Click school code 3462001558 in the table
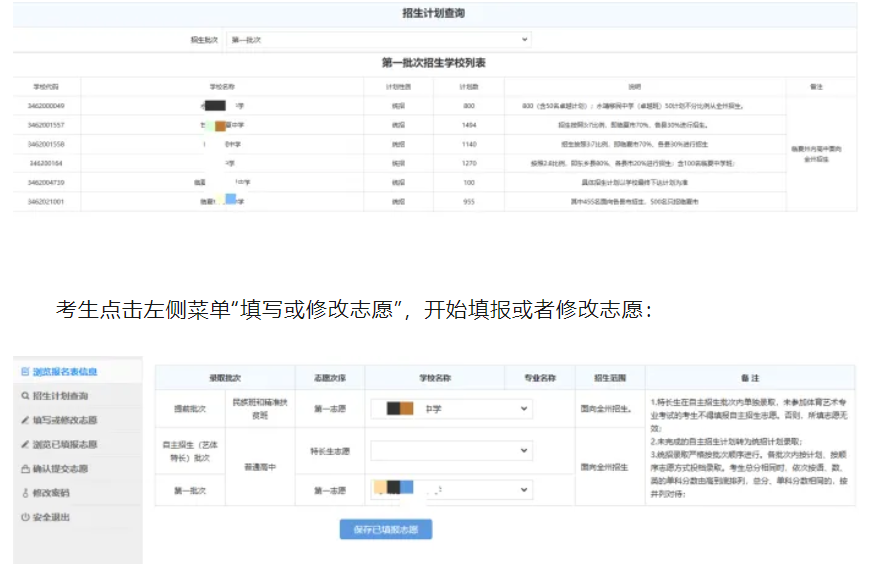Viewport: 874px width, 564px height. 46,144
